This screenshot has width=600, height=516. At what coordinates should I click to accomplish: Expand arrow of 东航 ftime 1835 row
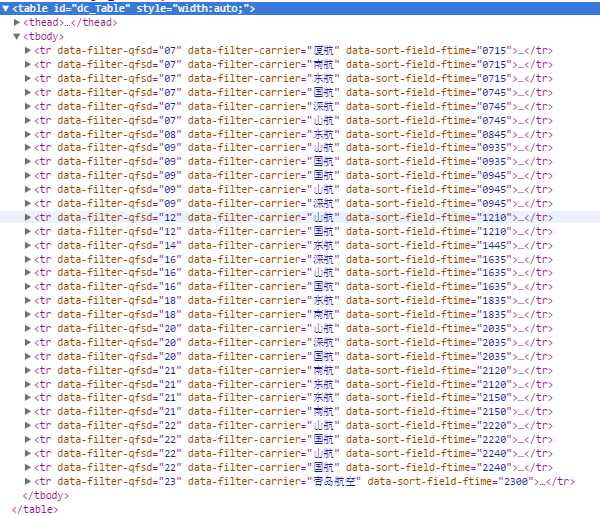pyautogui.click(x=28, y=300)
